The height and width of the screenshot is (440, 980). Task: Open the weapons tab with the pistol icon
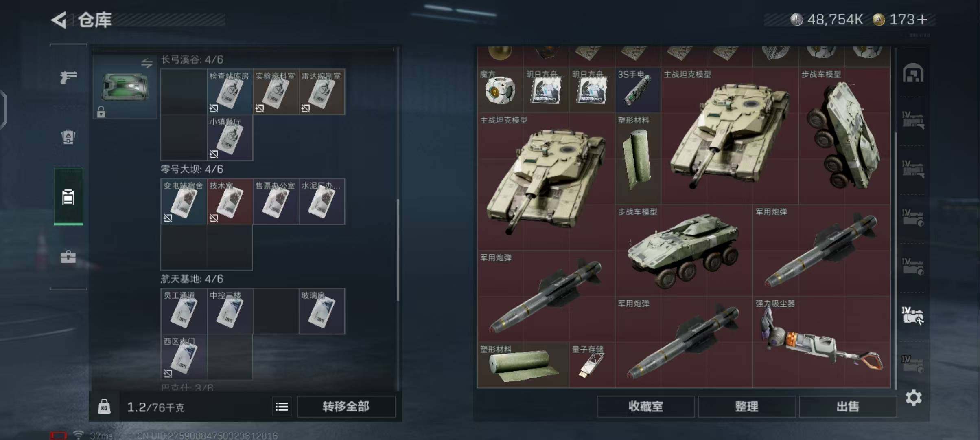pyautogui.click(x=68, y=77)
